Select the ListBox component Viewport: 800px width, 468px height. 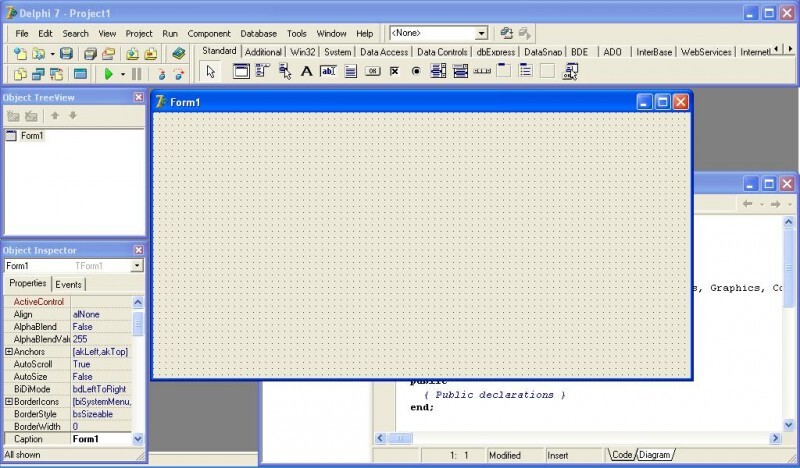[x=438, y=71]
